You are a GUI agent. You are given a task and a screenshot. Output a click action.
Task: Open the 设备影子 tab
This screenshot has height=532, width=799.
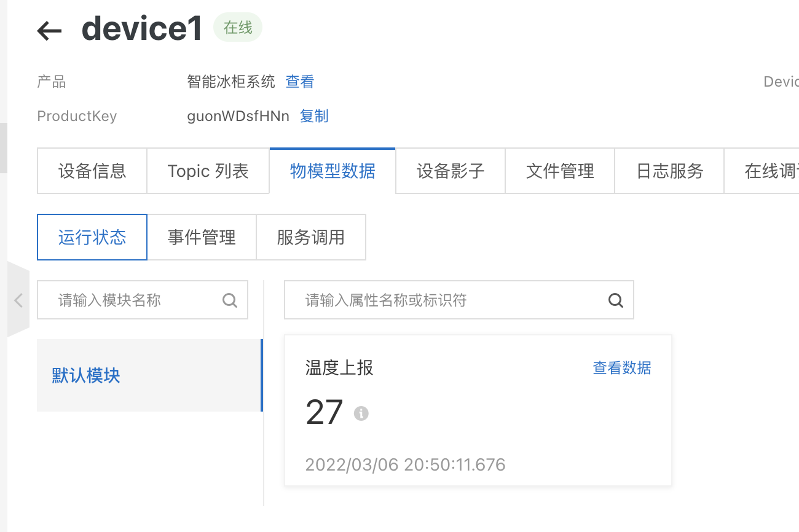point(451,171)
